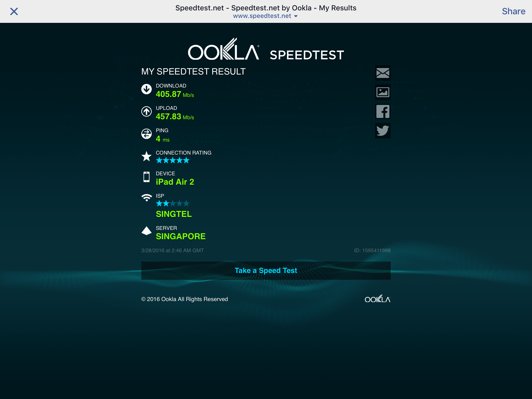Click the upload arrow icon
The image size is (532, 399).
point(147,111)
